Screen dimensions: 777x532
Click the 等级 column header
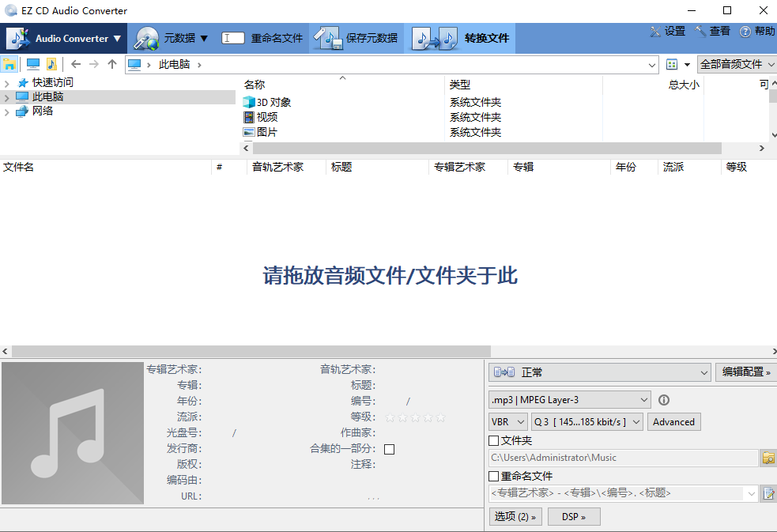pyautogui.click(x=749, y=167)
